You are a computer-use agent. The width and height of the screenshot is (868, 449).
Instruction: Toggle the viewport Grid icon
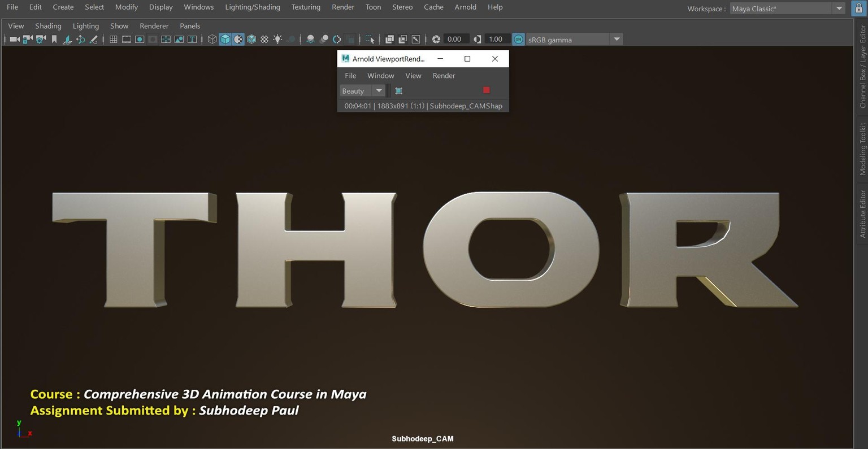tap(113, 39)
